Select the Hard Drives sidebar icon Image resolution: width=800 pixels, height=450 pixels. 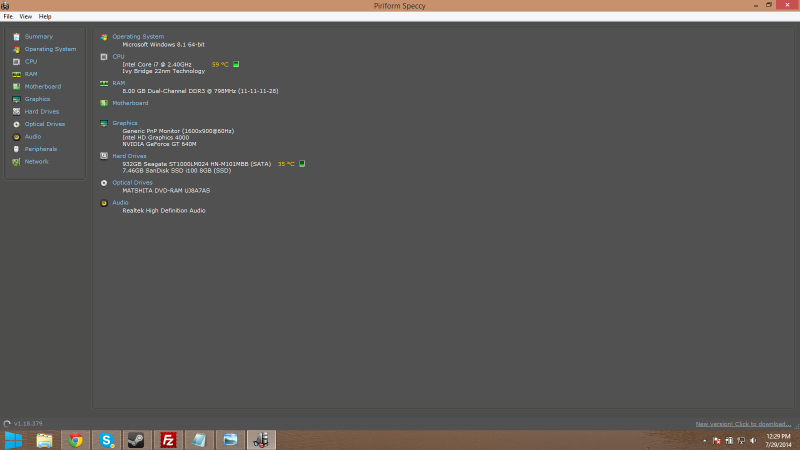pos(16,112)
